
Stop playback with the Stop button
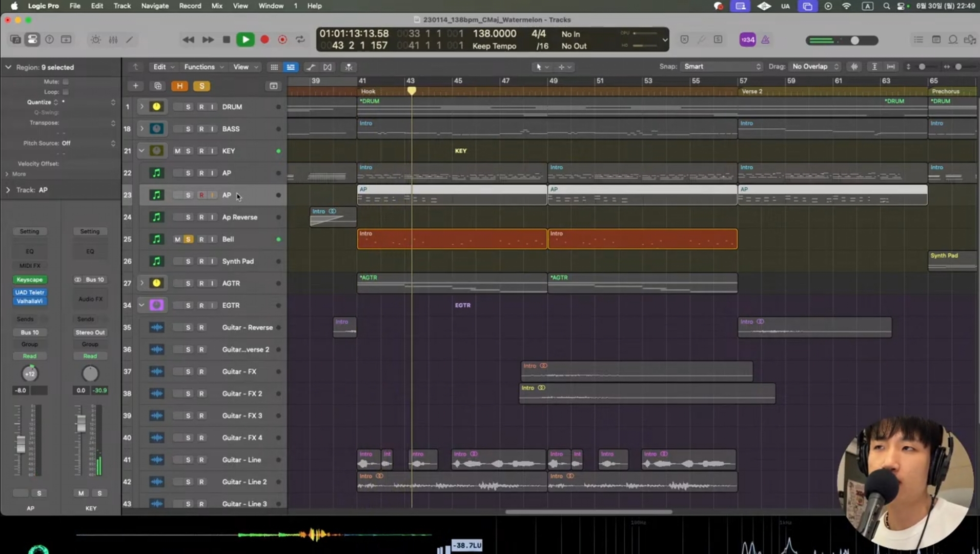point(226,39)
